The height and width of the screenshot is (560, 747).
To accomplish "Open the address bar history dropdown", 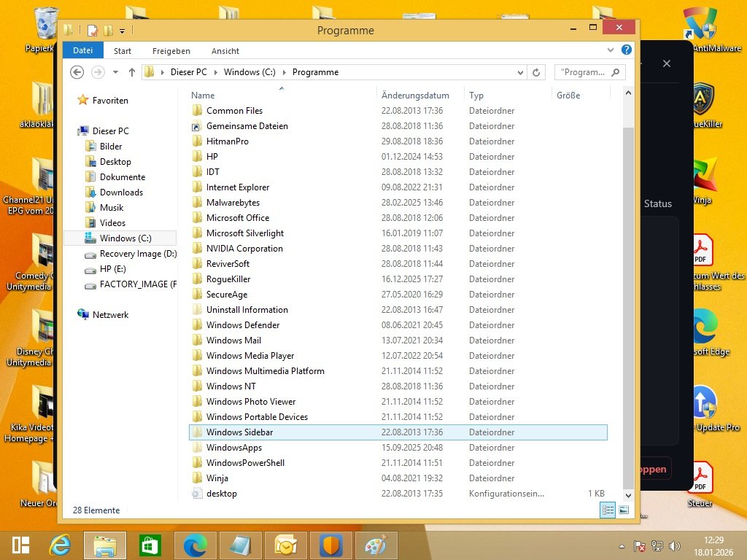I will tap(520, 72).
